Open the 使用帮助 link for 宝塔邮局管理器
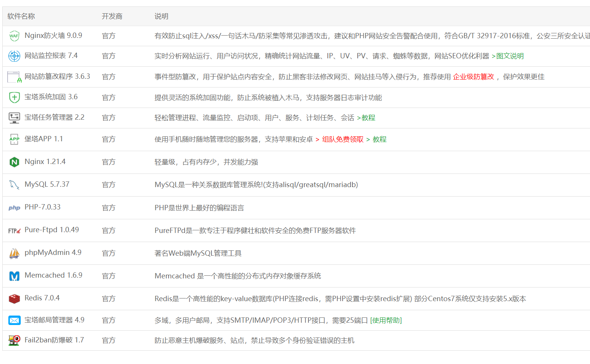Screen dimensions: 590x364 [x=386, y=320]
